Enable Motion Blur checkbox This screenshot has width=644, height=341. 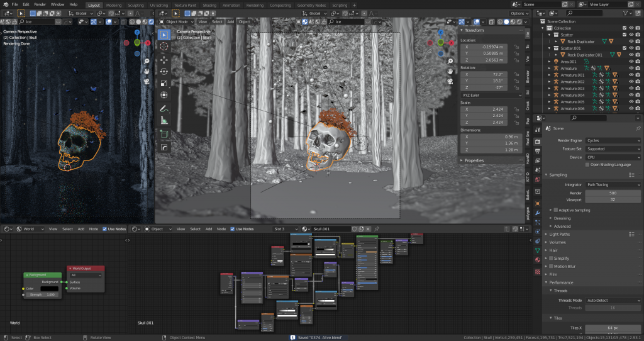551,266
